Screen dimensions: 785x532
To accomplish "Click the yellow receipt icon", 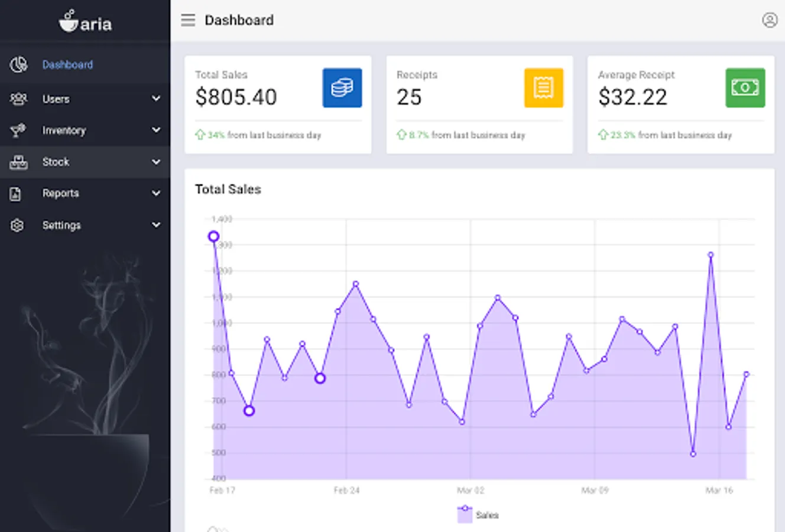I will coord(544,87).
